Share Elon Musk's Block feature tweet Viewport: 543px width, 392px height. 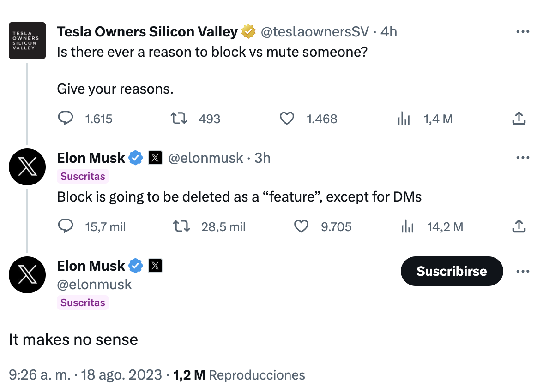click(x=519, y=226)
